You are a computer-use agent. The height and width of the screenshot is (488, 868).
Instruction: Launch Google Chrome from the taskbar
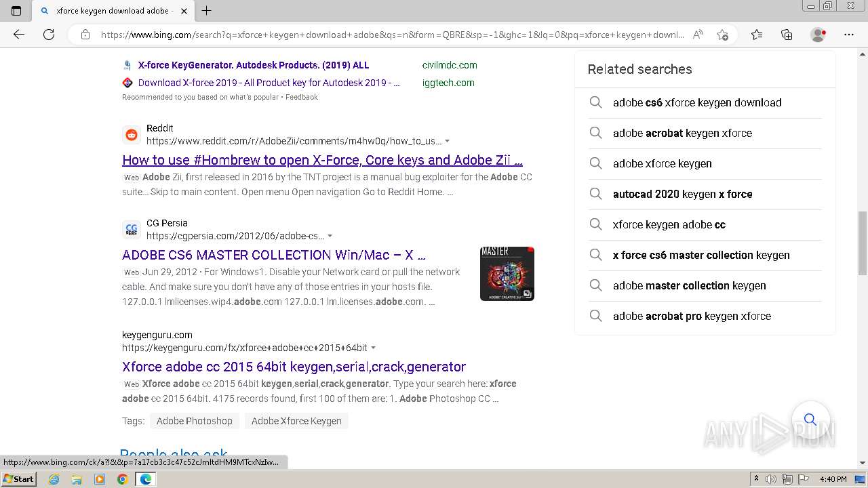coord(122,479)
